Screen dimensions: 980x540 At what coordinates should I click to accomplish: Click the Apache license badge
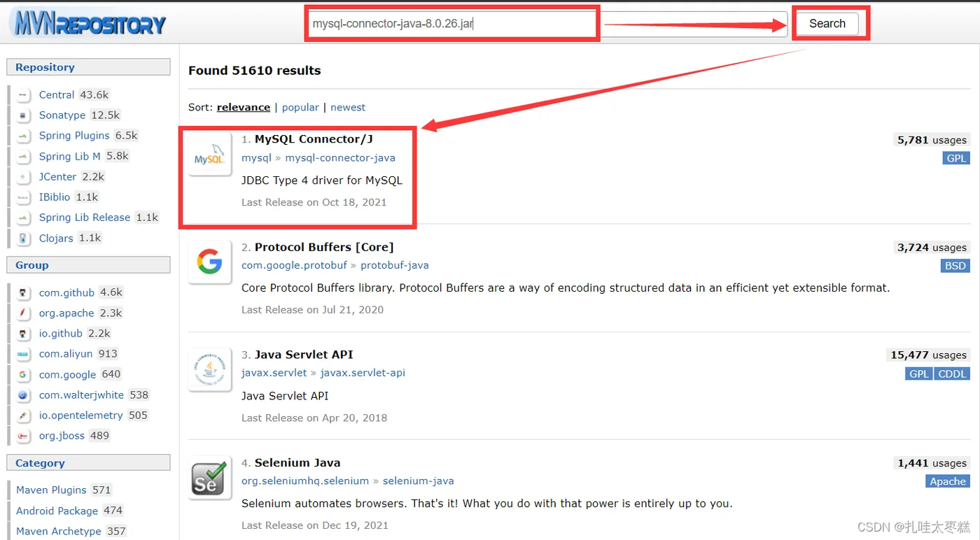tap(948, 481)
